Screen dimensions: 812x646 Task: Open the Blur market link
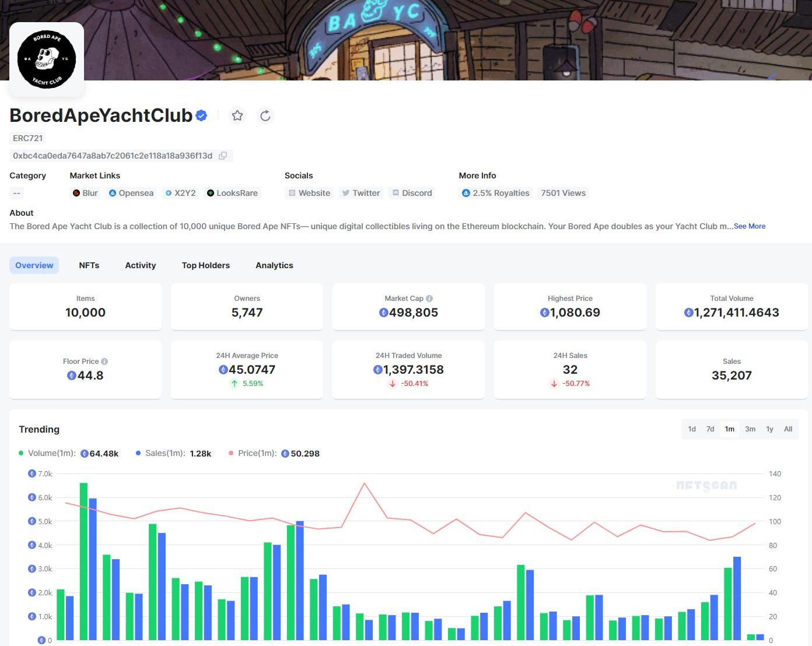[85, 193]
